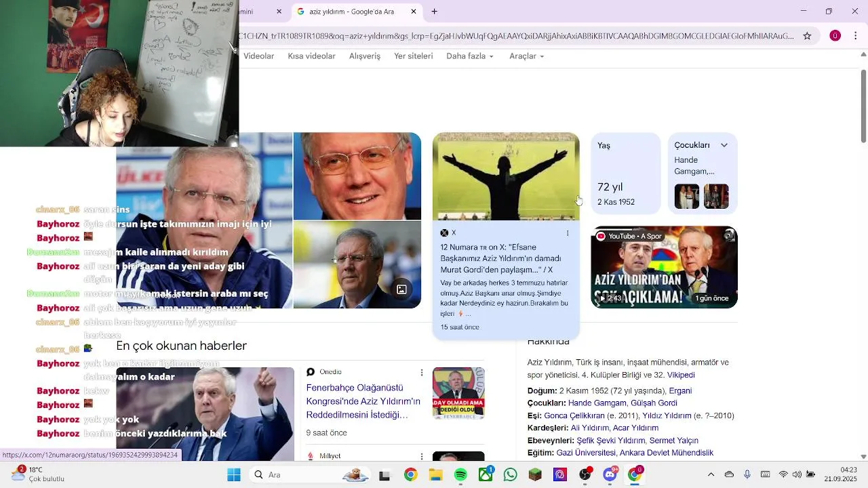This screenshot has height=488, width=868.
Task: Open the Yıldız Yıldırım link
Action: click(667, 416)
